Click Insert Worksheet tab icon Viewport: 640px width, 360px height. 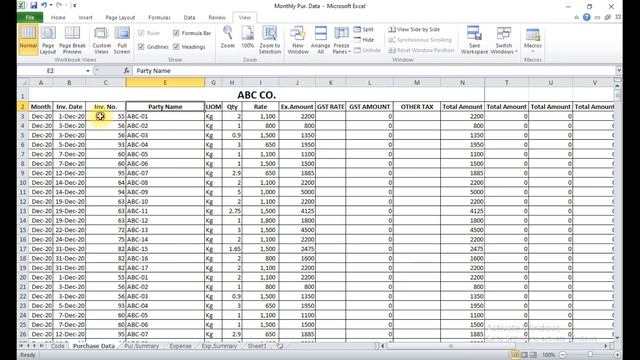click(280, 346)
